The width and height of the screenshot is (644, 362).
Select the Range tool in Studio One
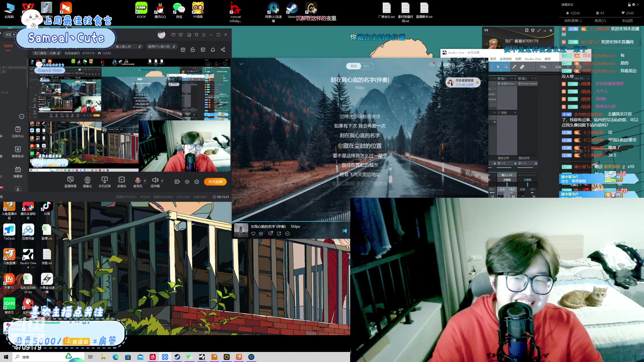pos(506,67)
